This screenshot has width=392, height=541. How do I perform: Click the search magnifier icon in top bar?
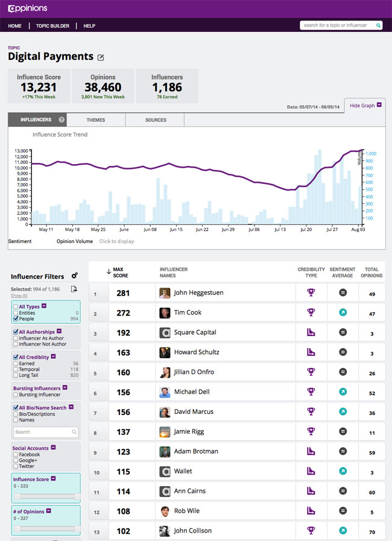point(378,26)
